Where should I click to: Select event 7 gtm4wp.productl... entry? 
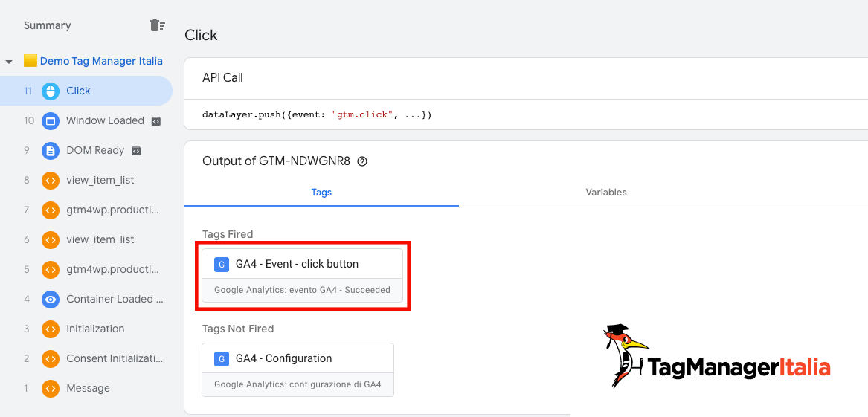click(x=112, y=210)
